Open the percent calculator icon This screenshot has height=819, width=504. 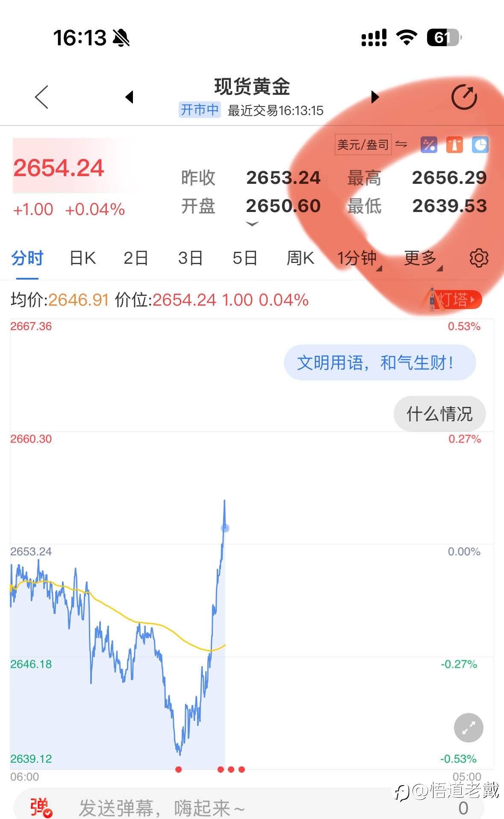click(x=429, y=145)
